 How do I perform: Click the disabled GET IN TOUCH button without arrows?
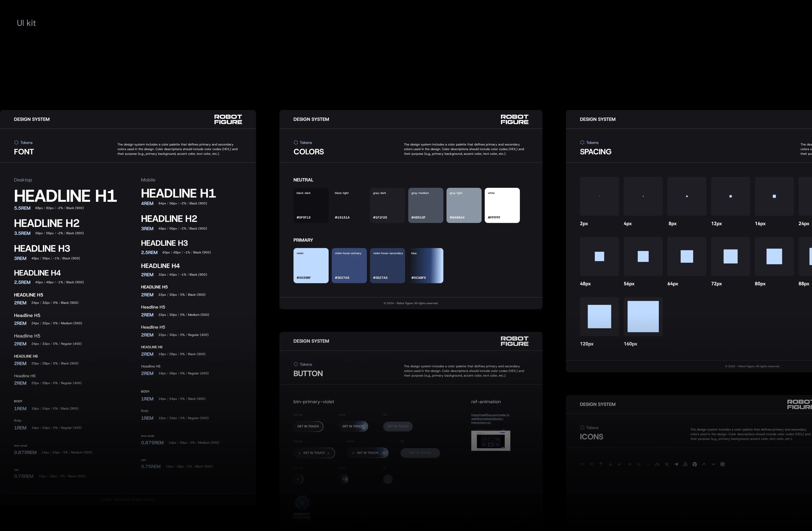pyautogui.click(x=398, y=426)
